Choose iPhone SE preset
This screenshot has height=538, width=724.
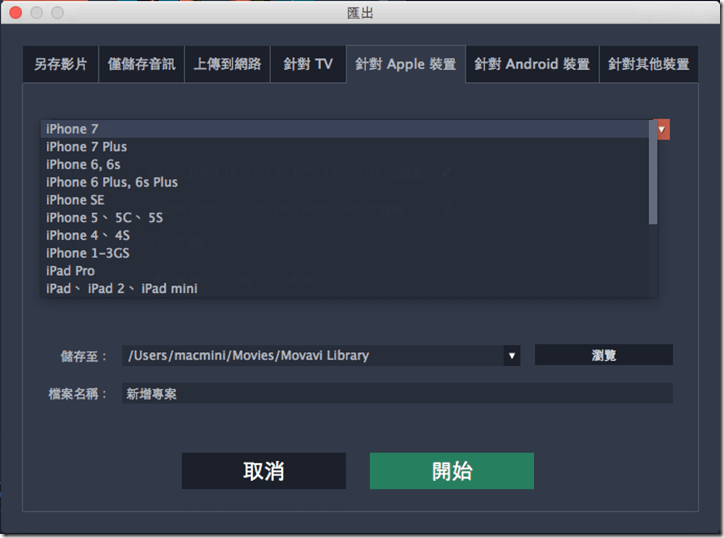tap(345, 200)
